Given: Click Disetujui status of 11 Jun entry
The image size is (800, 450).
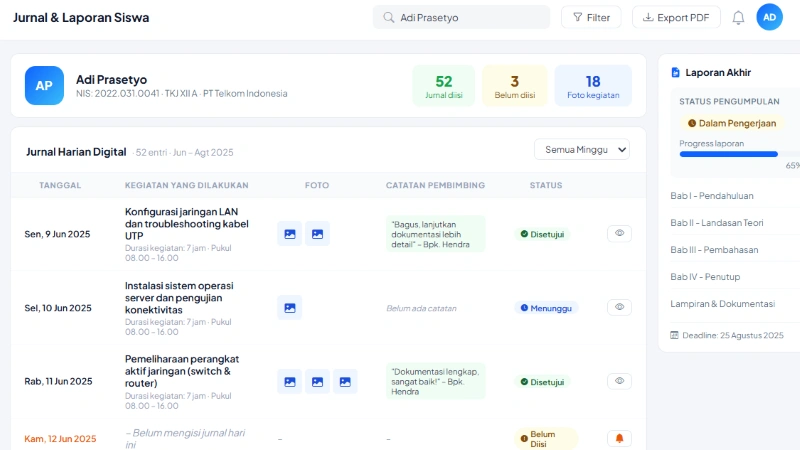Looking at the screenshot, I should coord(542,382).
